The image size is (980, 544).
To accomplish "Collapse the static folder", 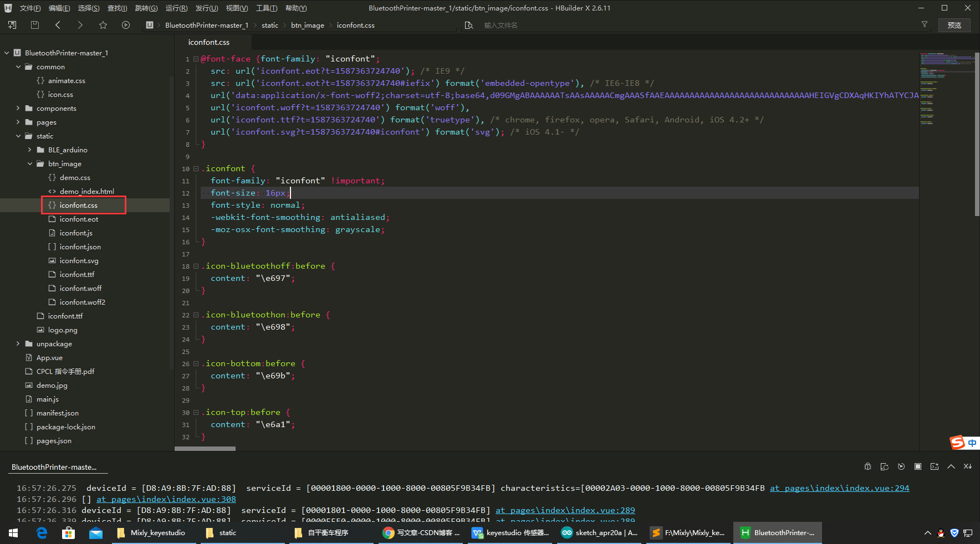I will 18,136.
